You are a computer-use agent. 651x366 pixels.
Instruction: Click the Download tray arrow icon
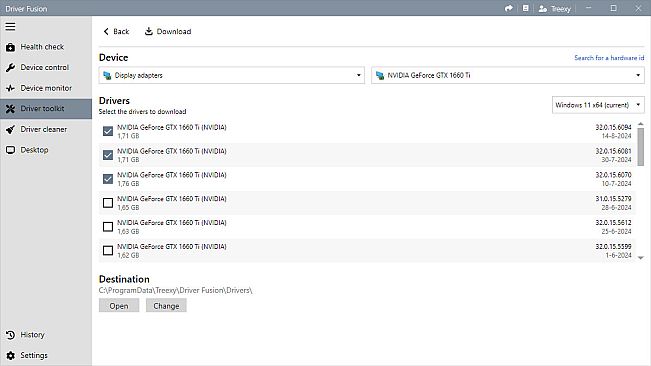(x=149, y=32)
